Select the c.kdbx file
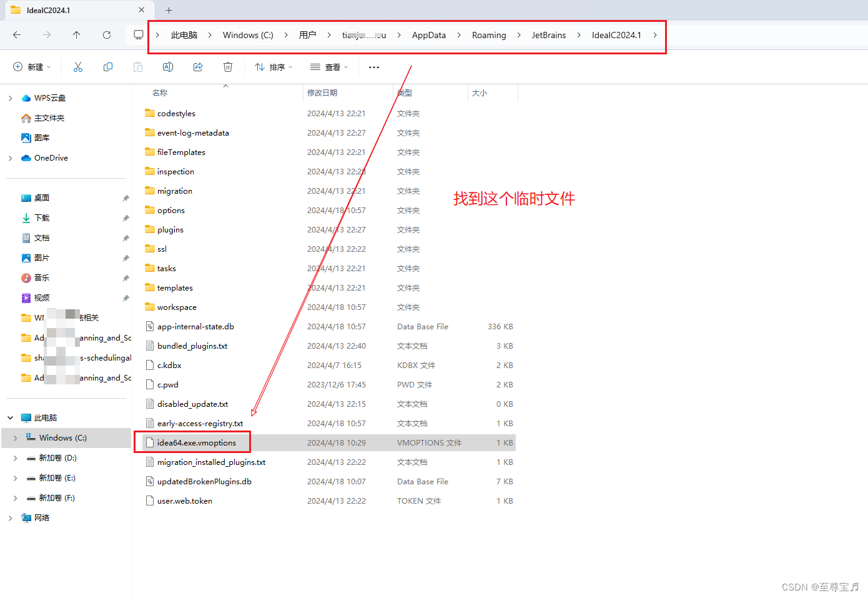Screen dimensions: 868x598 click(169, 366)
